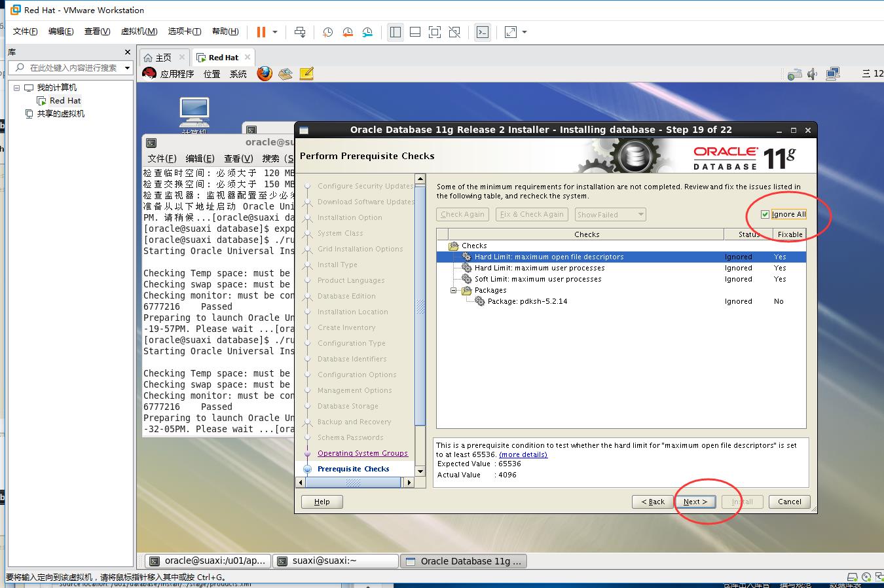Enter full screen mode
The width and height of the screenshot is (884, 588).
(x=435, y=32)
